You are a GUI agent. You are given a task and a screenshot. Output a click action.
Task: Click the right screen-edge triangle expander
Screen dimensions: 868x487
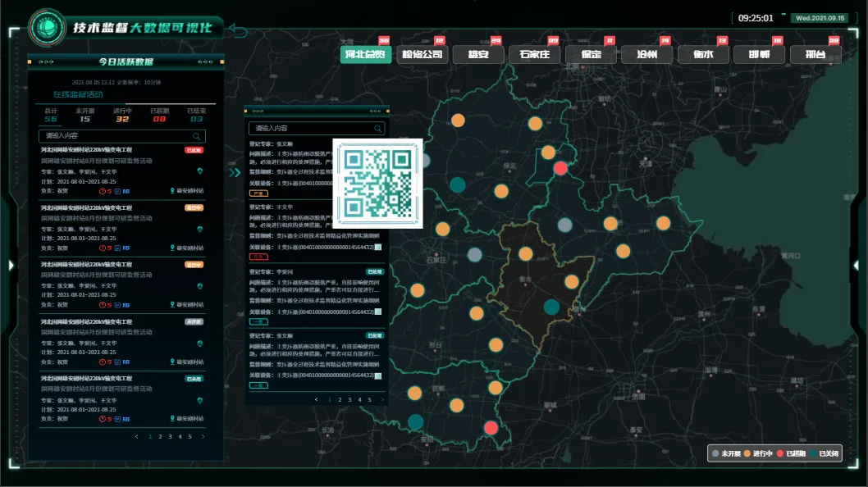click(x=856, y=266)
